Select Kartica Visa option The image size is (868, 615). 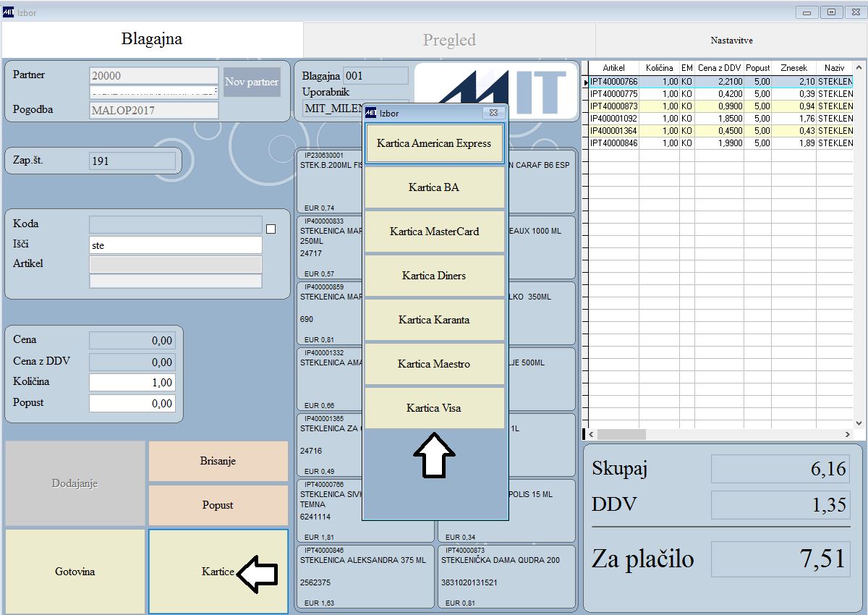434,408
